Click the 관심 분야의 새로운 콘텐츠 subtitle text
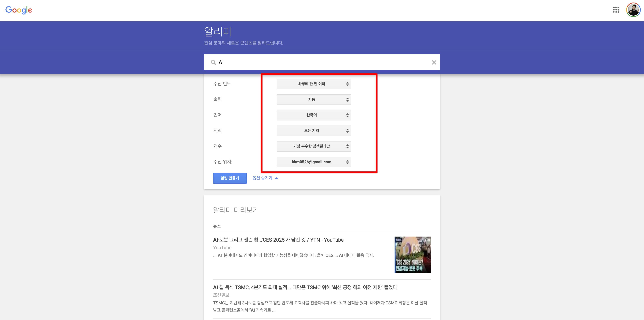Screen dimensions: 644x320 pos(243,43)
